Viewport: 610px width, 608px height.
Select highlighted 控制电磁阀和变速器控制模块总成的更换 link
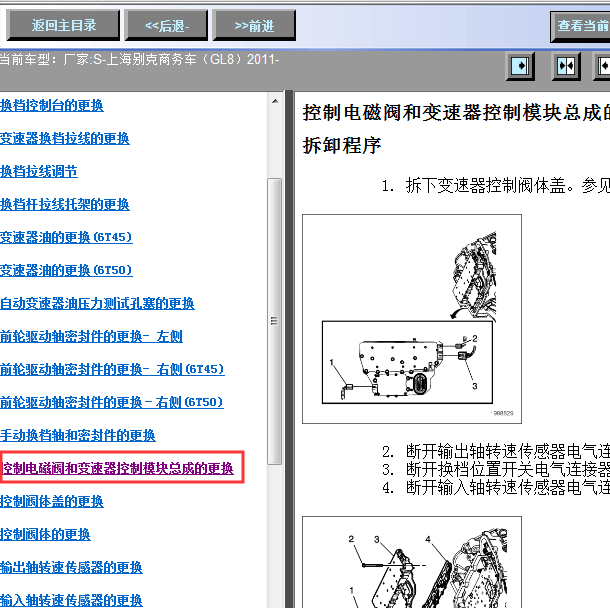[x=117, y=468]
